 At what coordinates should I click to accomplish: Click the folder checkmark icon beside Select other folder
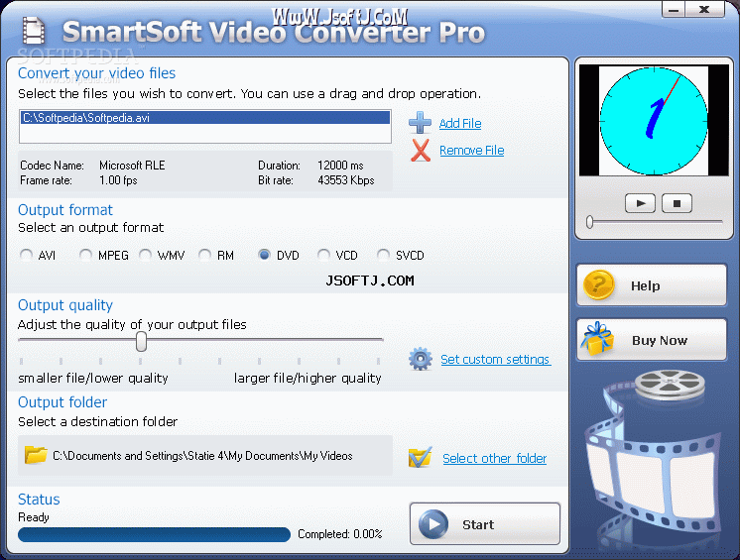(x=420, y=457)
